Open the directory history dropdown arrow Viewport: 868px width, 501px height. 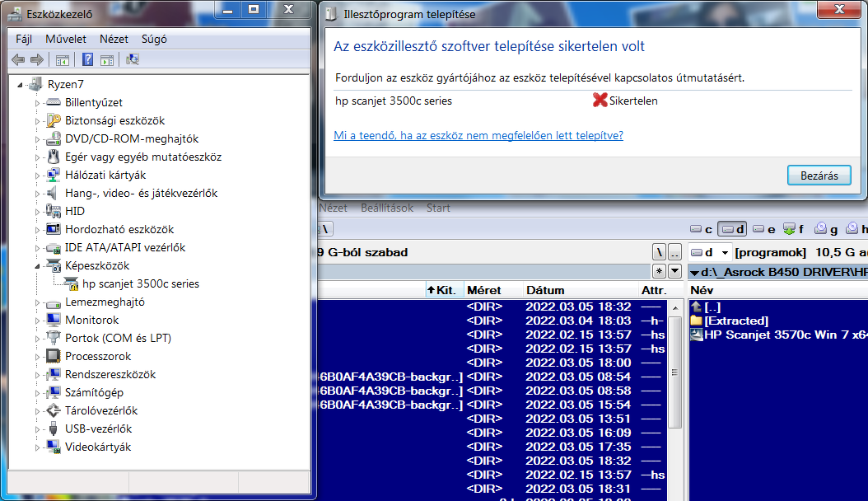point(674,271)
